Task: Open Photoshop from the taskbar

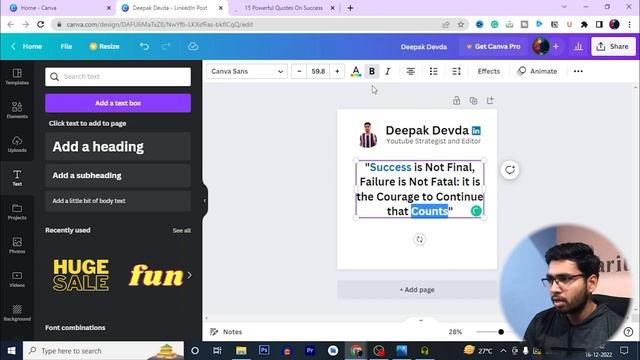Action: [264, 351]
